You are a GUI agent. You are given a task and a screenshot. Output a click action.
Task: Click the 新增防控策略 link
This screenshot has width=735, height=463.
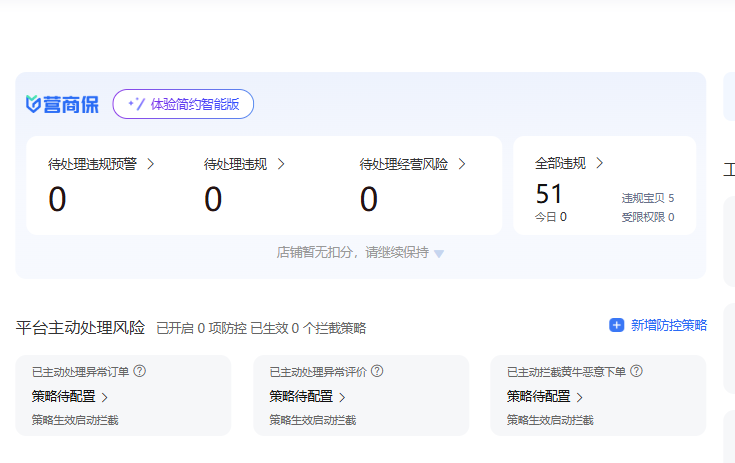(x=668, y=325)
